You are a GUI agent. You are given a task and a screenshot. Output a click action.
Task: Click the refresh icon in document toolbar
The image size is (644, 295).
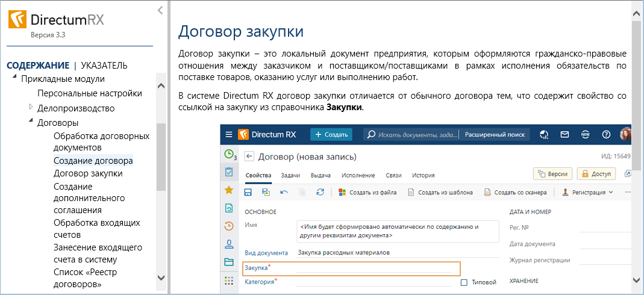pos(320,192)
